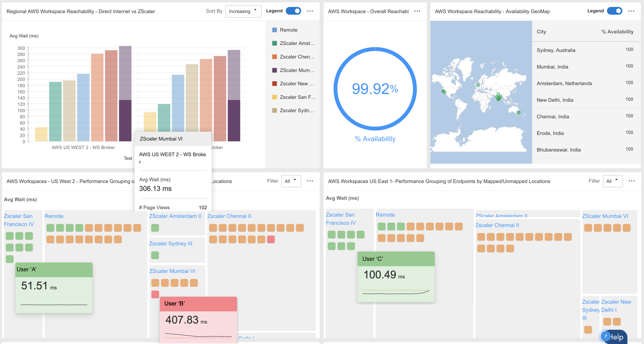644x344 pixels.
Task: Open Zscaler Sydney III link in US West 2
Action: 170,244
